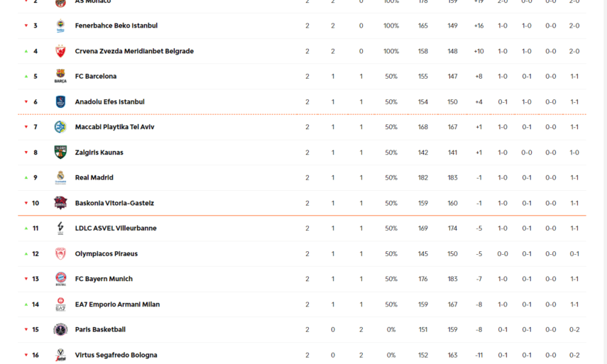Click the Real Madrid crest icon
The width and height of the screenshot is (607, 364).
click(60, 177)
